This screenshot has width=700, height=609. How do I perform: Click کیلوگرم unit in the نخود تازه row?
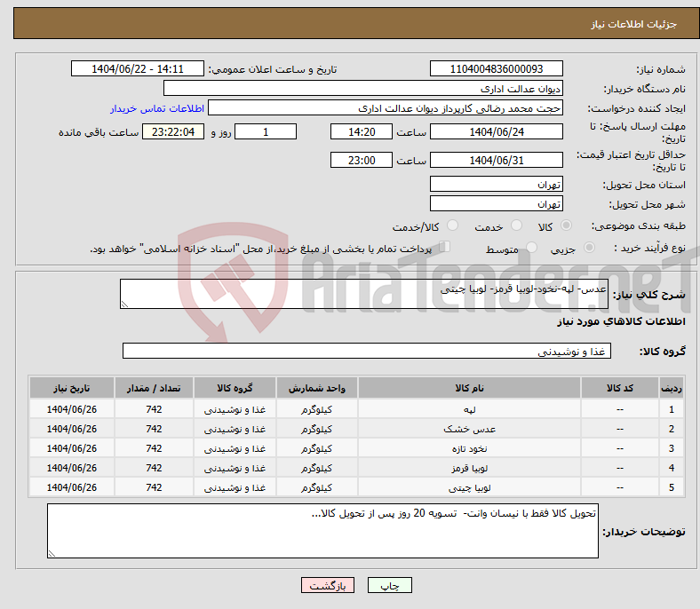(x=316, y=448)
